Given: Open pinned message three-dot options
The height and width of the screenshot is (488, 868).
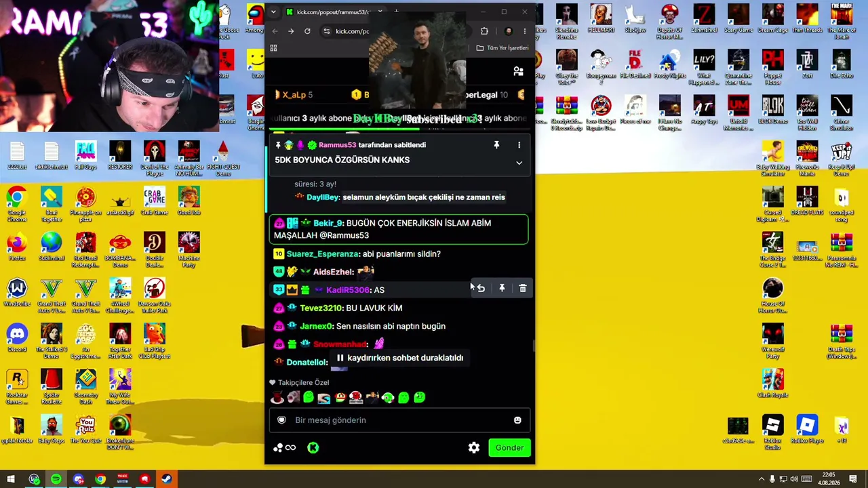Looking at the screenshot, I should (519, 145).
